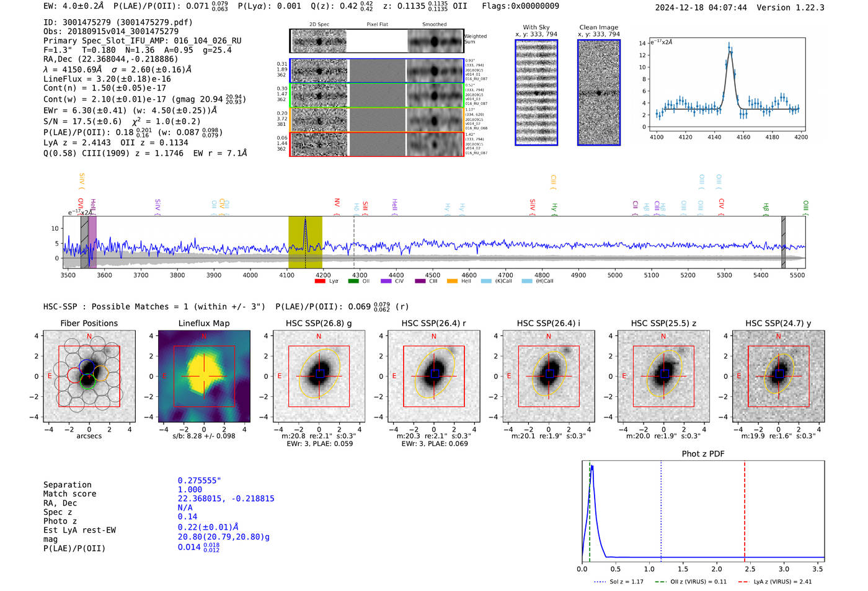Click the Primary Spec_Slot_IFU_AMP line
The width and height of the screenshot is (868, 591).
143,40
